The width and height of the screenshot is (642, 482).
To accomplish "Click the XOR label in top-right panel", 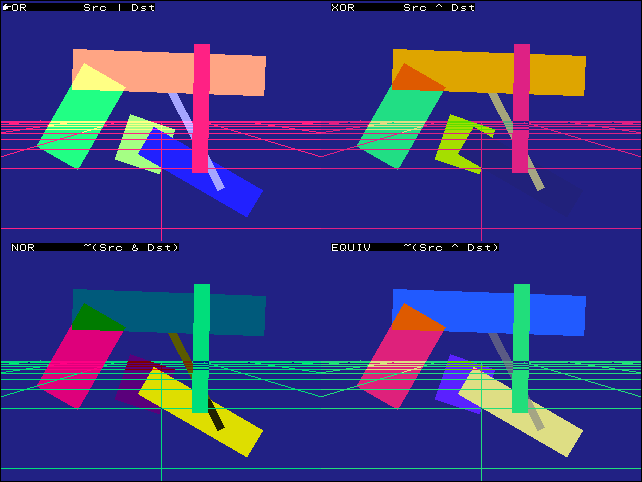I will 342,8.
